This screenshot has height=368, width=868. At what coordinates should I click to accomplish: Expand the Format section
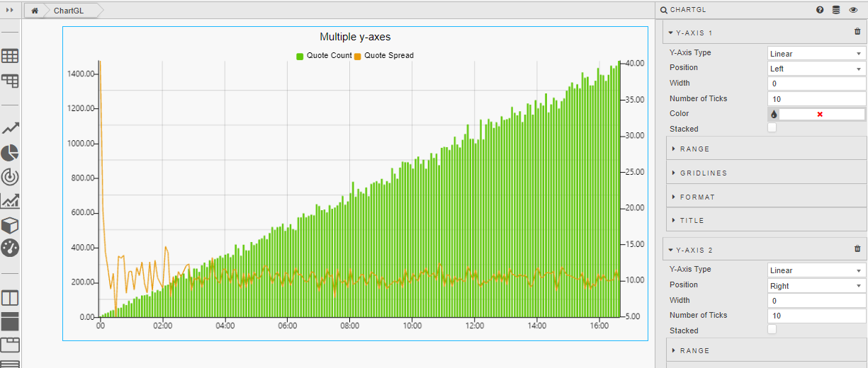pyautogui.click(x=697, y=197)
